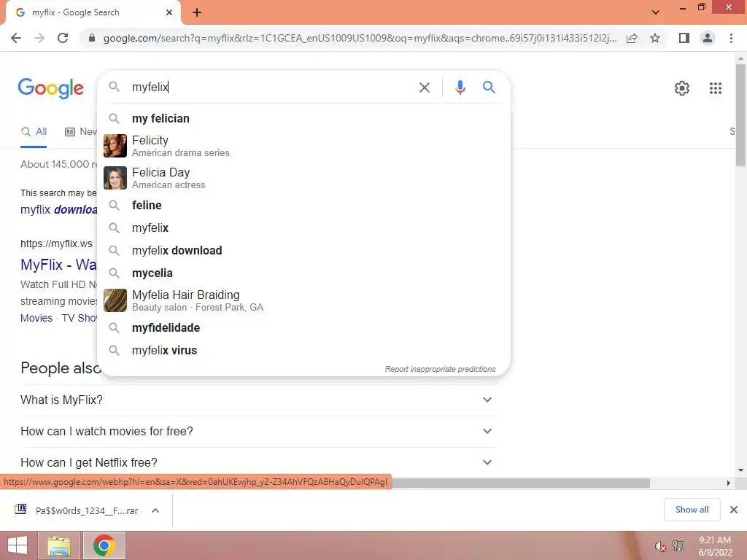The width and height of the screenshot is (747, 560).
Task: Open the share page icon in address bar
Action: [632, 38]
